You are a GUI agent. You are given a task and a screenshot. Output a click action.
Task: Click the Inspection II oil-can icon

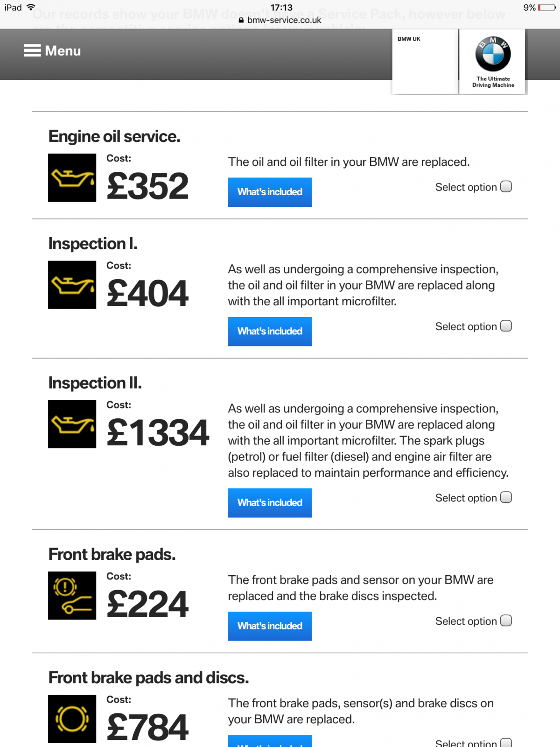click(72, 424)
